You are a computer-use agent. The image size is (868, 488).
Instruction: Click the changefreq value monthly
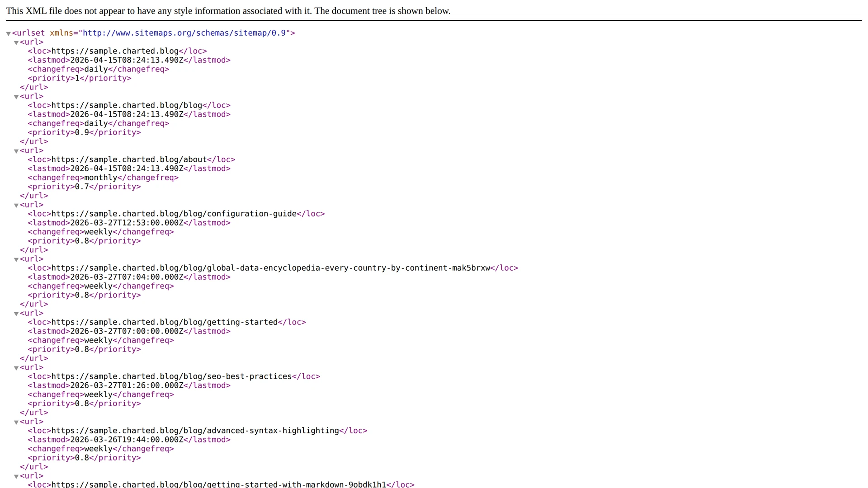(101, 178)
